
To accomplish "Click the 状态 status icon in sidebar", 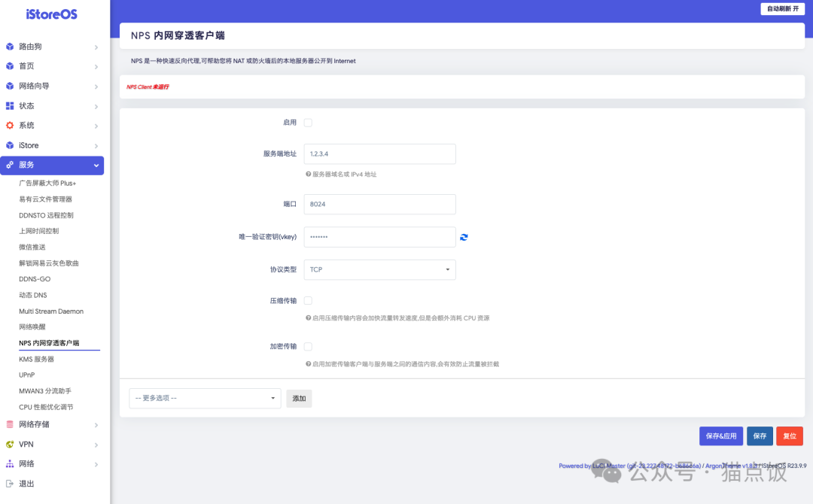I will pyautogui.click(x=9, y=105).
